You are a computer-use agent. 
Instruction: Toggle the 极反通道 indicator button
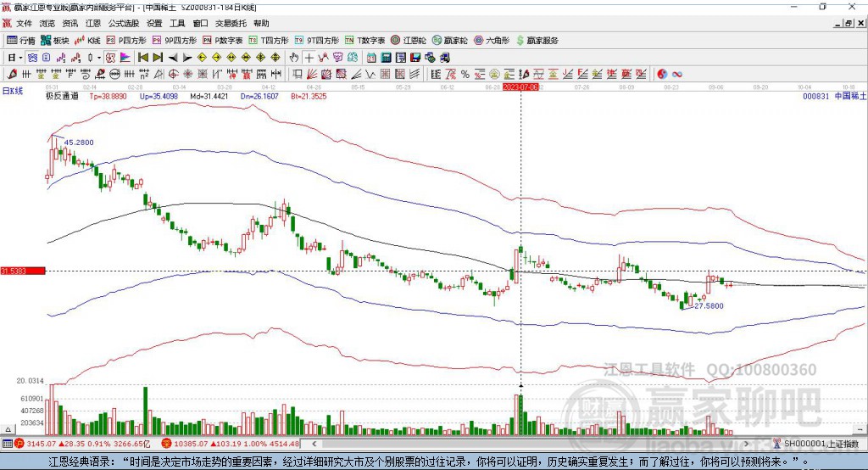tap(110, 58)
